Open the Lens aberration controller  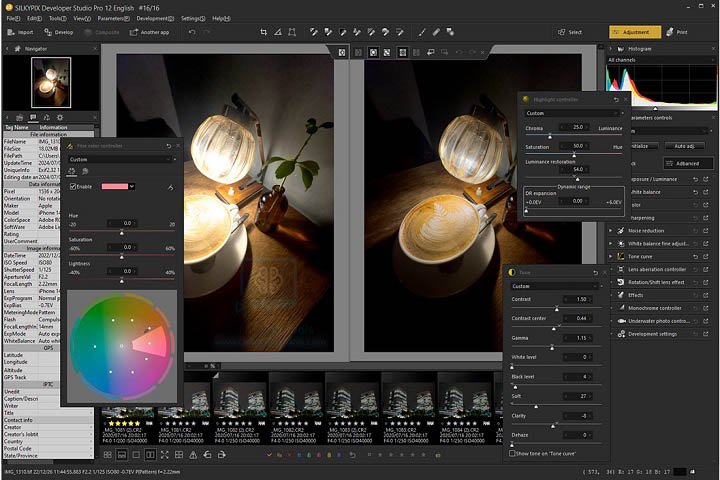pyautogui.click(x=657, y=270)
